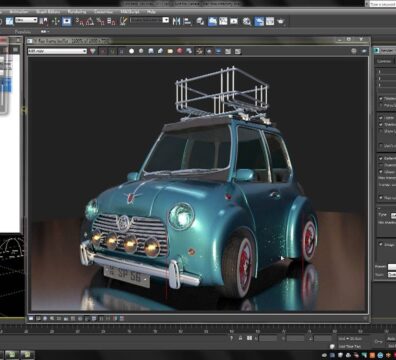Screen dimensions: 396x360
Task: Switch frame buffer to alpha channel
Action: click(x=132, y=51)
